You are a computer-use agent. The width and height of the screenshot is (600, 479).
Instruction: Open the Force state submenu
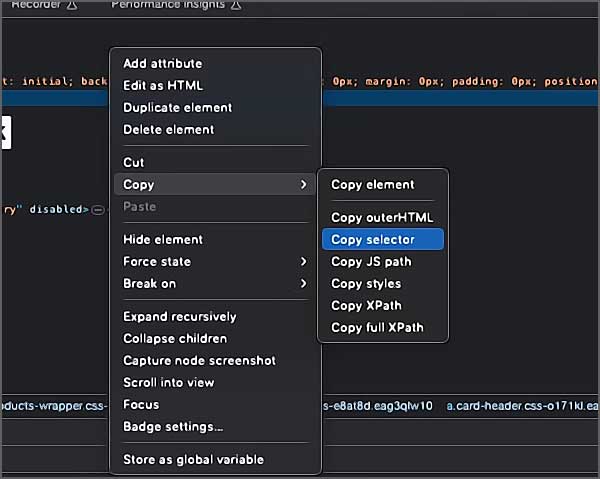click(x=215, y=262)
